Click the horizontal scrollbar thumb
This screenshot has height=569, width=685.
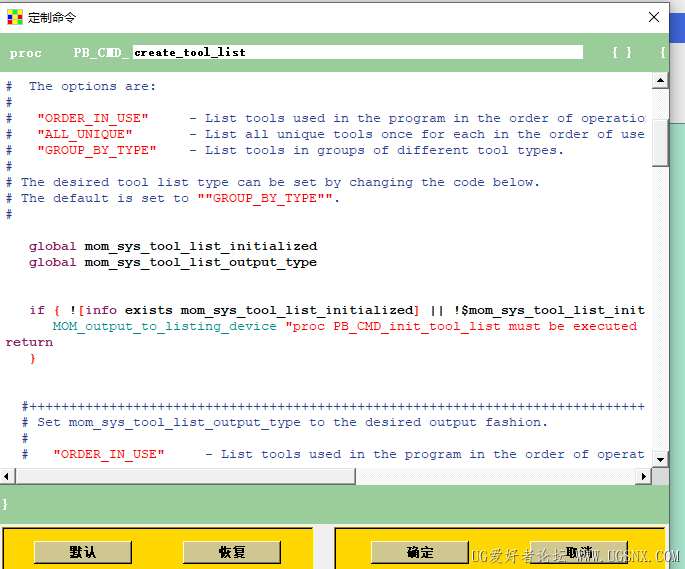click(x=186, y=476)
